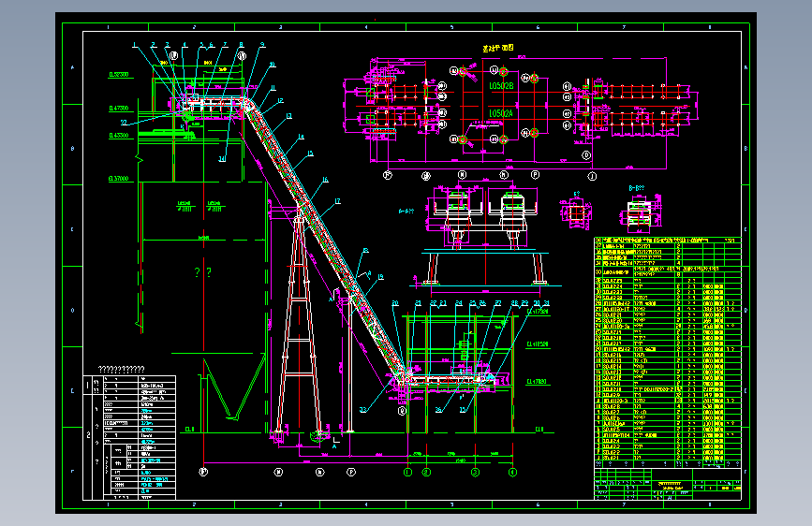
Task: Pick callout number 27 above the tail structure
Action: coord(497,303)
